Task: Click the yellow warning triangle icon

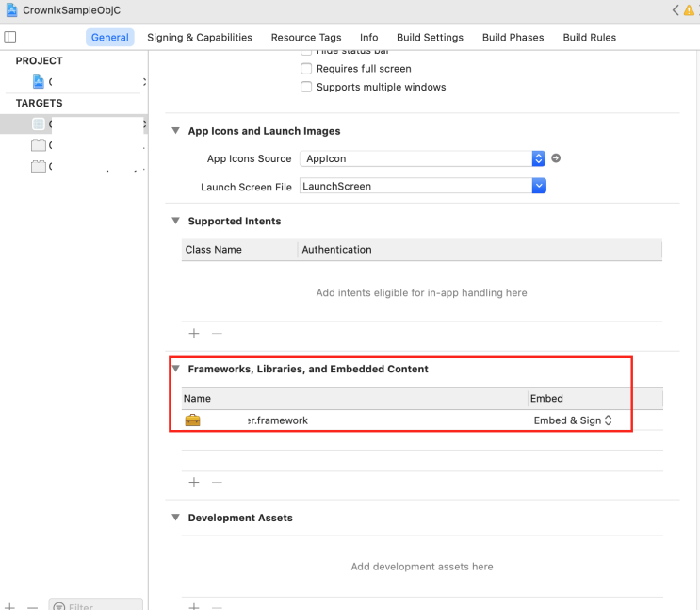Action: [x=689, y=10]
